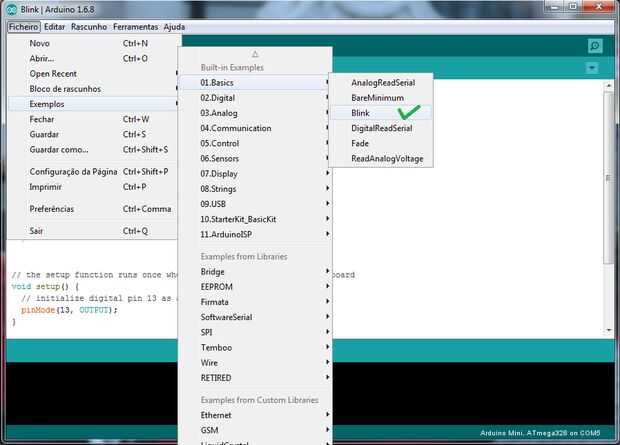The height and width of the screenshot is (445, 620).
Task: Open 09.USB examples
Action: 255,204
